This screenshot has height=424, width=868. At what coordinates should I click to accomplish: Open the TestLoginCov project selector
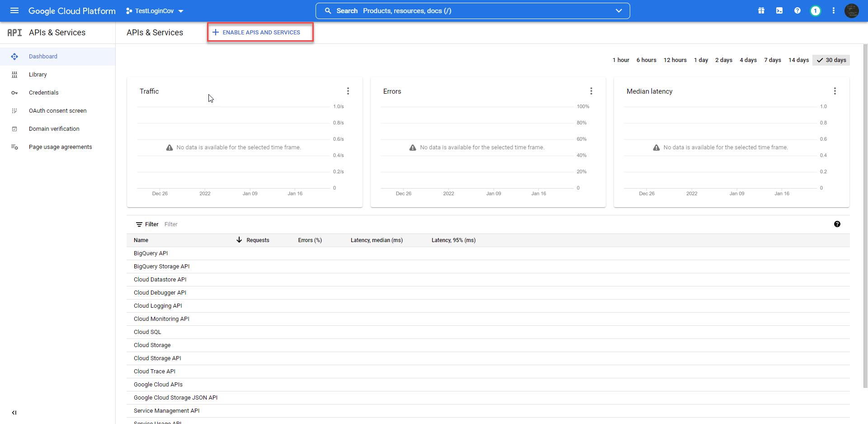coord(155,11)
